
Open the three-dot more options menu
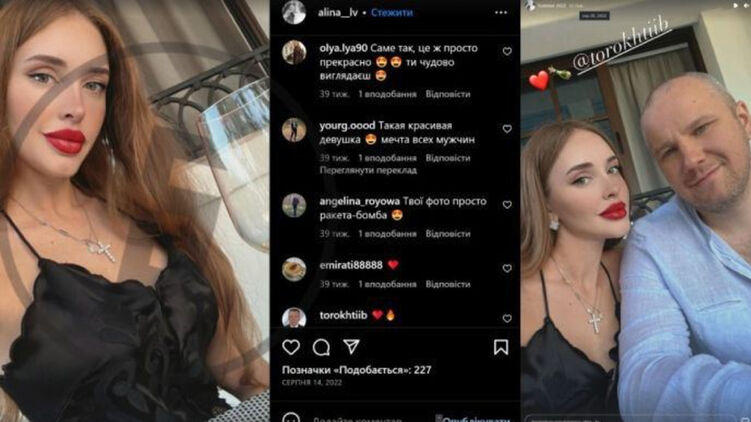[501, 12]
